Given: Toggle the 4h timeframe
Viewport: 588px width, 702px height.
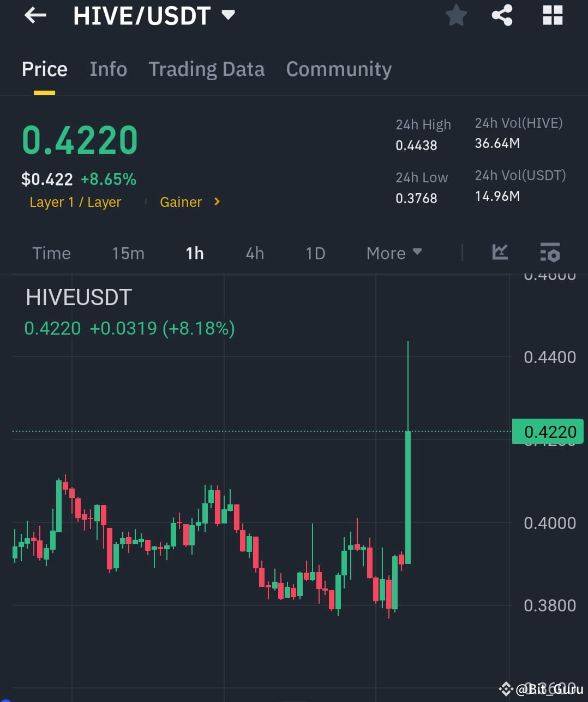Looking at the screenshot, I should [254, 253].
